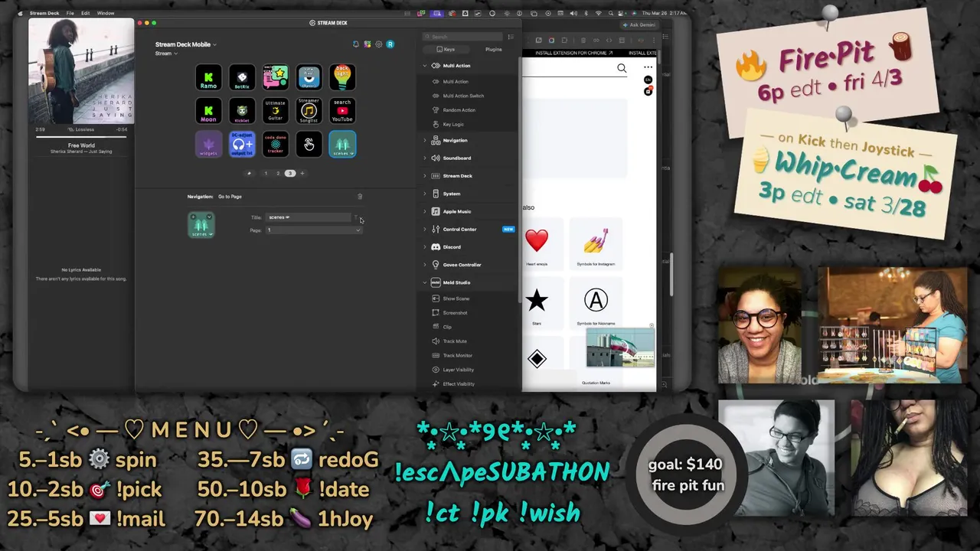Click Install Extension for Chrome link
This screenshot has height=551, width=980.
pyautogui.click(x=574, y=53)
